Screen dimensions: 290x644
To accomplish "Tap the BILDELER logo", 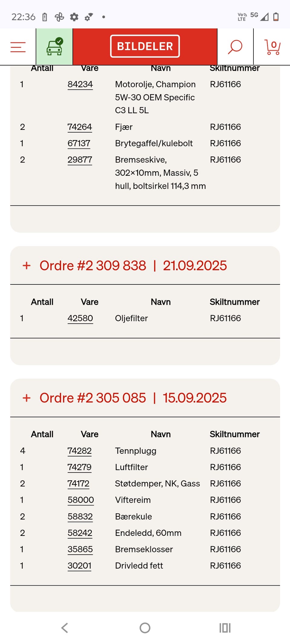I will 145,46.
